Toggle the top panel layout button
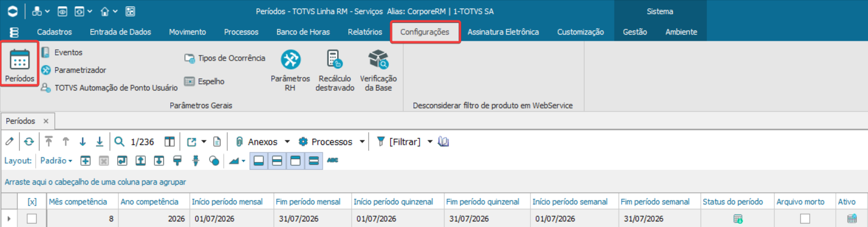 pos(295,161)
